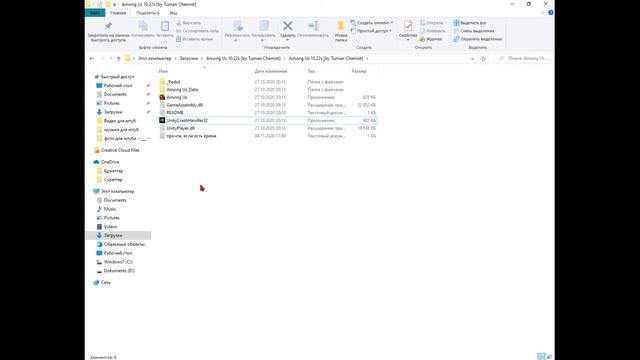Select the Among Us application icon
Image resolution: width=640 pixels, height=360 pixels.
coord(162,98)
